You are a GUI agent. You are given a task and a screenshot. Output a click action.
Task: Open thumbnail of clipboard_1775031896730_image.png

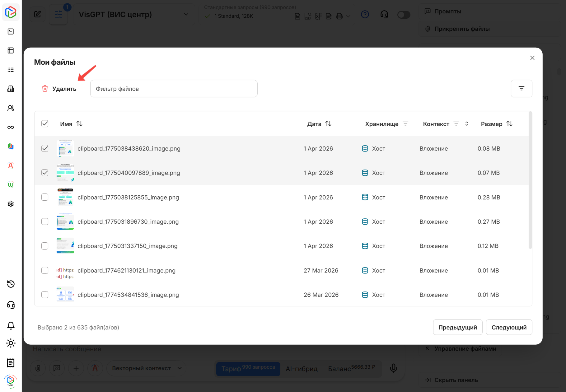pos(65,222)
